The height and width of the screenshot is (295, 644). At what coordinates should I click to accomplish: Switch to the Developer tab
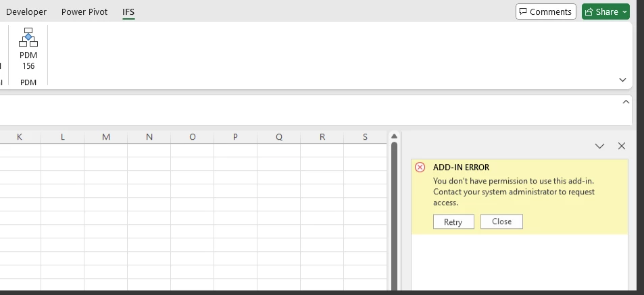pos(26,12)
